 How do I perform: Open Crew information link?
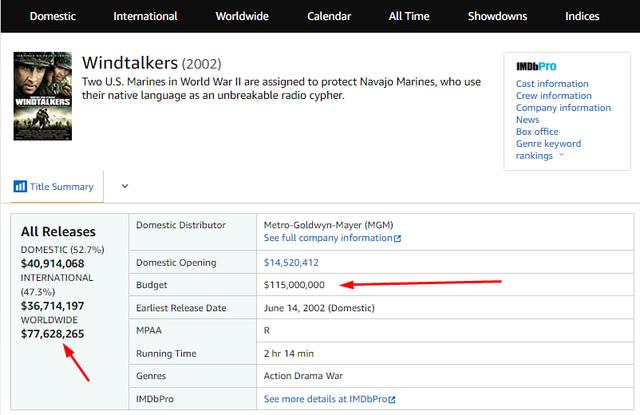coord(553,95)
